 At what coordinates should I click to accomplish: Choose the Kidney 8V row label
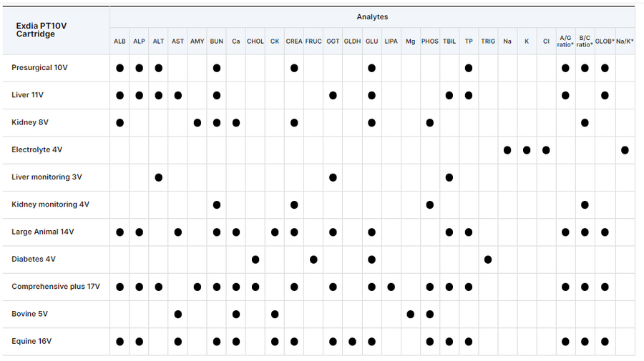30,122
